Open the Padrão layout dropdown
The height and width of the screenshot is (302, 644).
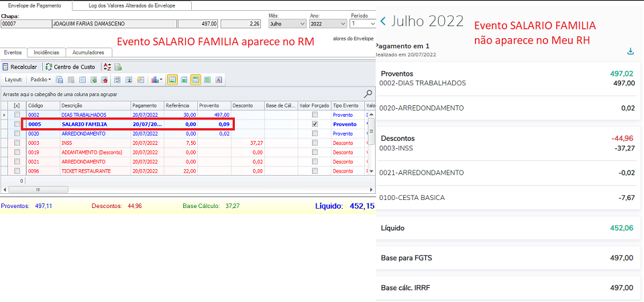[41, 80]
